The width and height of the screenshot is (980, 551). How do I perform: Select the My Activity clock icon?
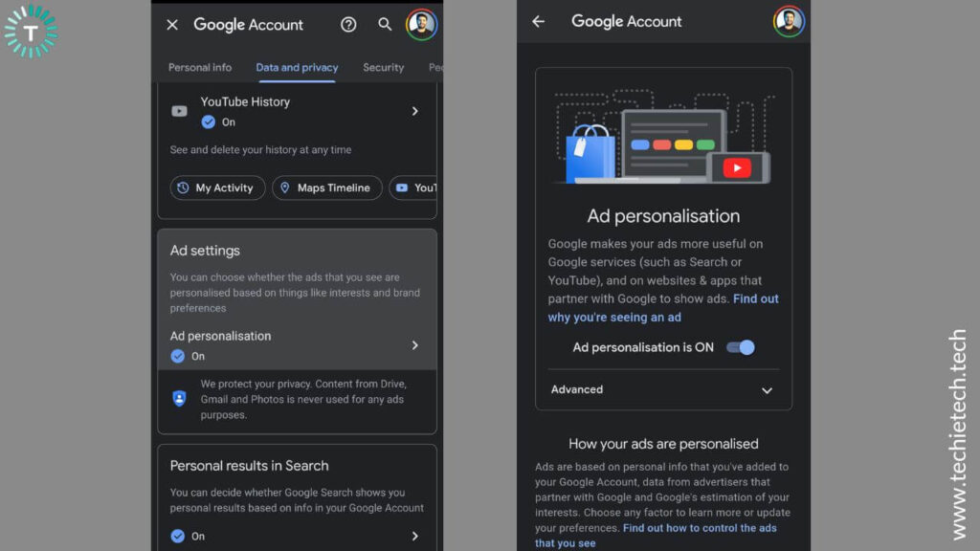[185, 187]
